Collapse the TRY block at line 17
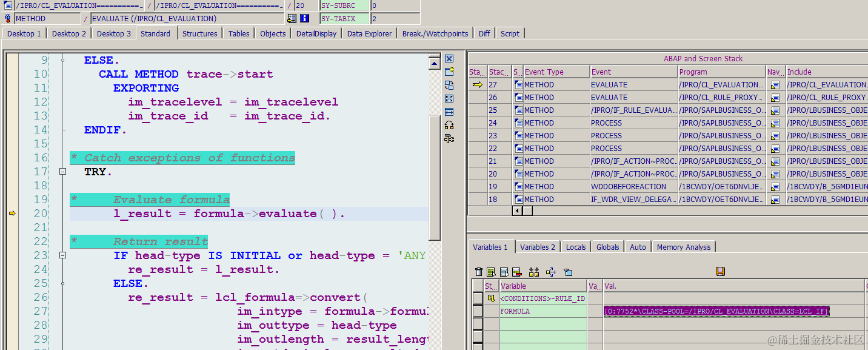The width and height of the screenshot is (868, 350). [x=62, y=172]
